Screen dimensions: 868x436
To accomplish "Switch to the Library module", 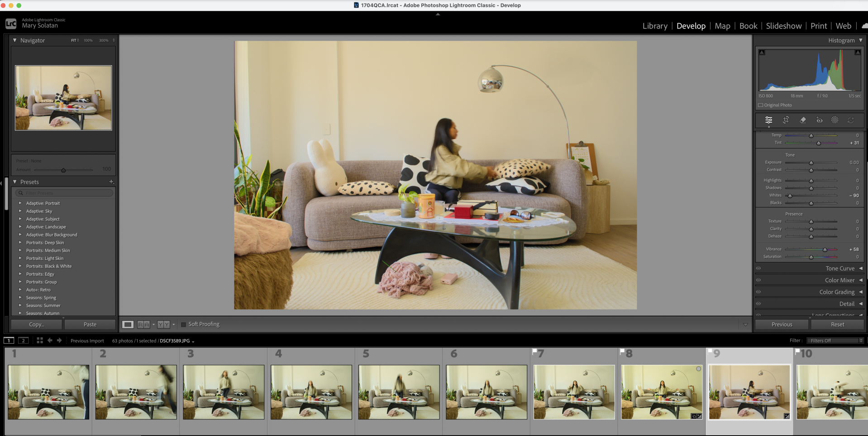I will tap(655, 26).
